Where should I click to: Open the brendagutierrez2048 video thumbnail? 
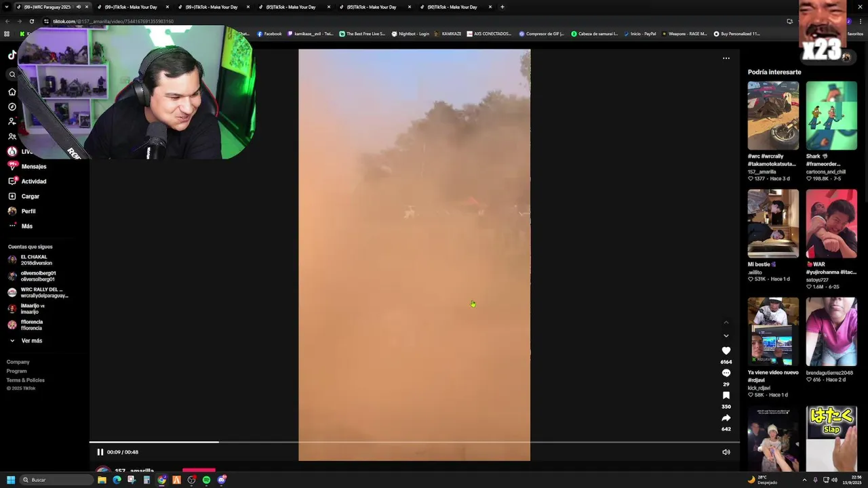click(831, 331)
